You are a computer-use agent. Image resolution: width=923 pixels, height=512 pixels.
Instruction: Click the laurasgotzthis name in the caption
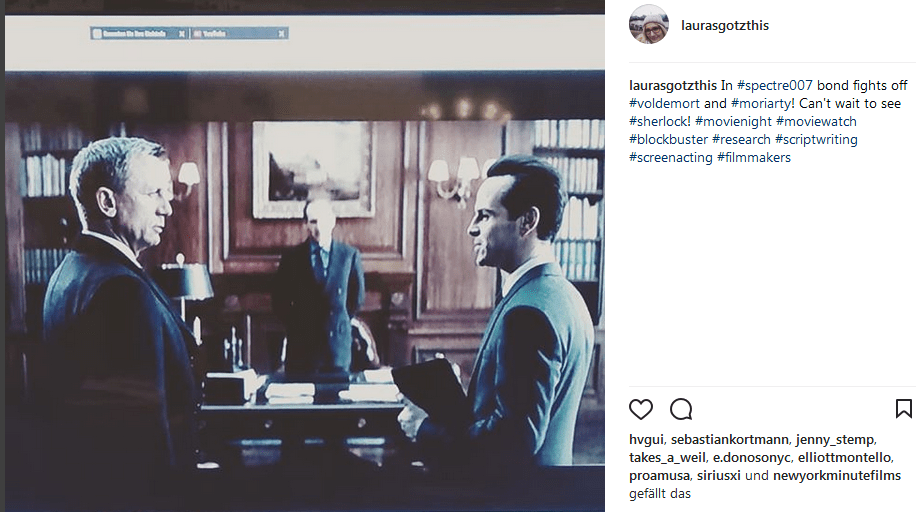click(673, 85)
